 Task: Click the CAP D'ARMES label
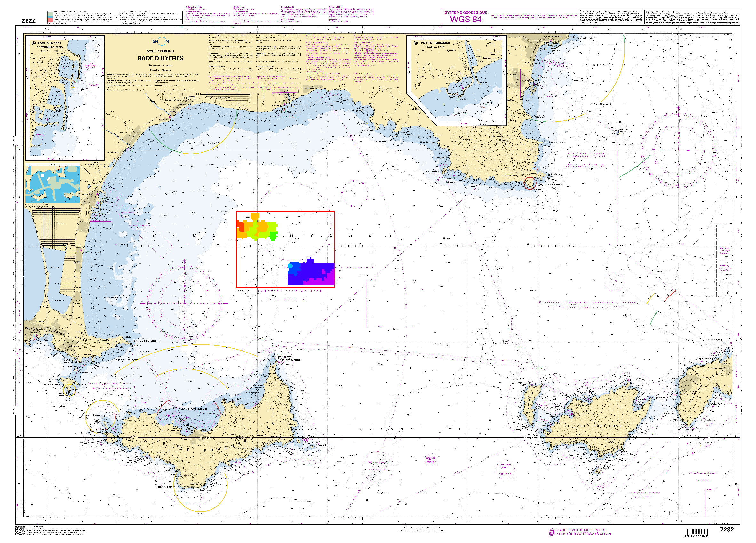pyautogui.click(x=167, y=487)
